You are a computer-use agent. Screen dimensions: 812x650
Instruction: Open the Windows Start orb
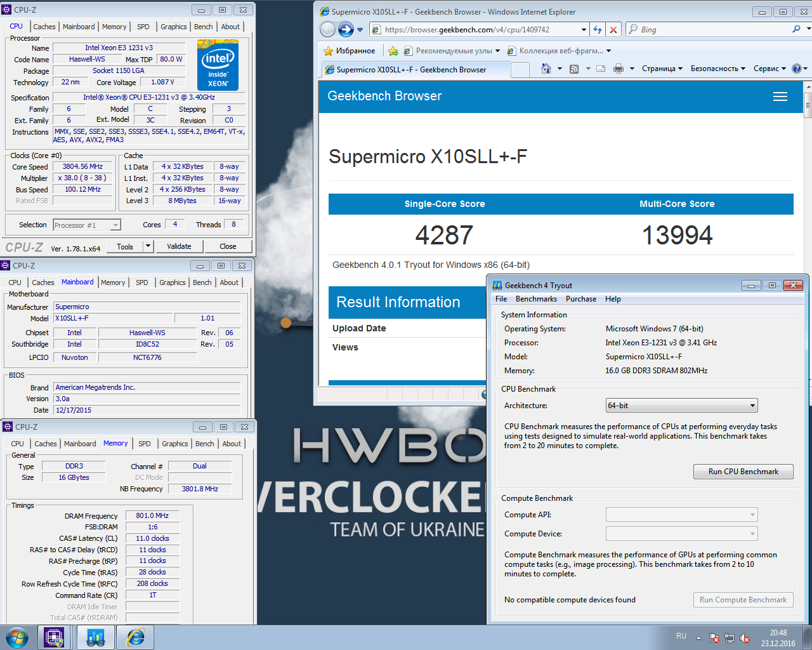click(16, 637)
